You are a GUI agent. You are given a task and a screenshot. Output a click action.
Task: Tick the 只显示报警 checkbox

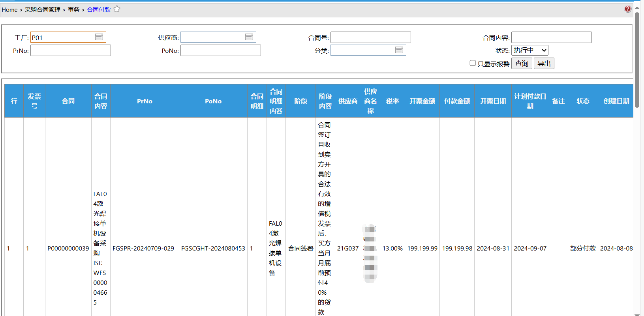[473, 63]
